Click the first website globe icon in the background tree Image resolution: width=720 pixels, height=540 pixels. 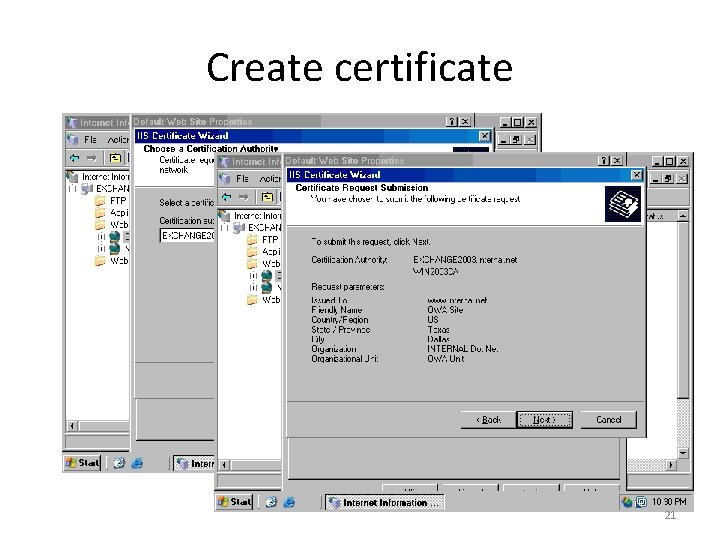(115, 237)
